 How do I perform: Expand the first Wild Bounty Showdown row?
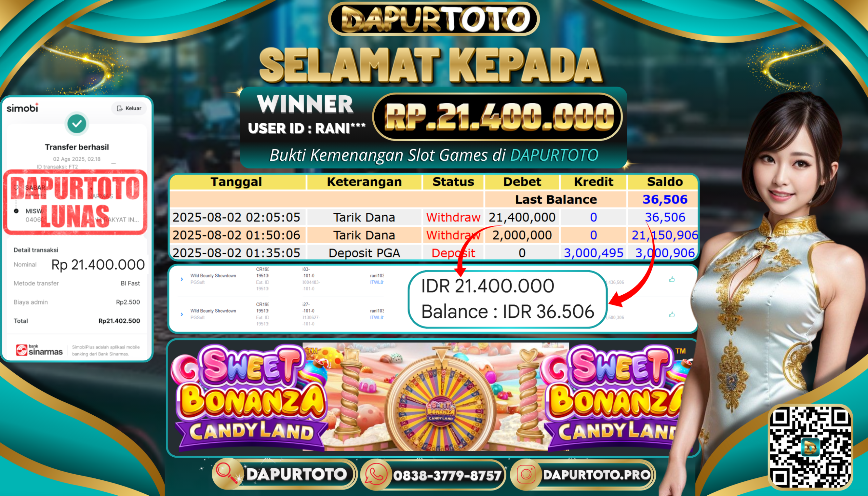[x=182, y=279]
